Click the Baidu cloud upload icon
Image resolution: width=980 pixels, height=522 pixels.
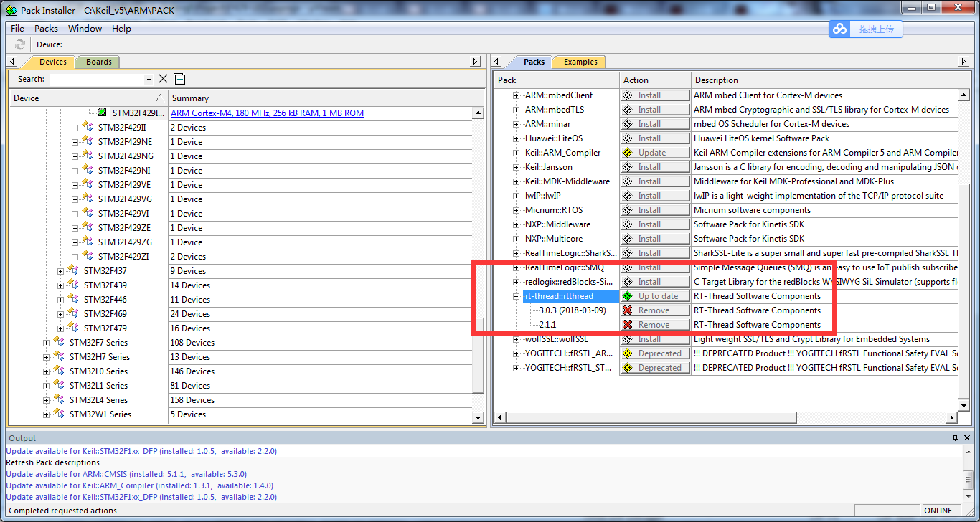click(x=839, y=29)
